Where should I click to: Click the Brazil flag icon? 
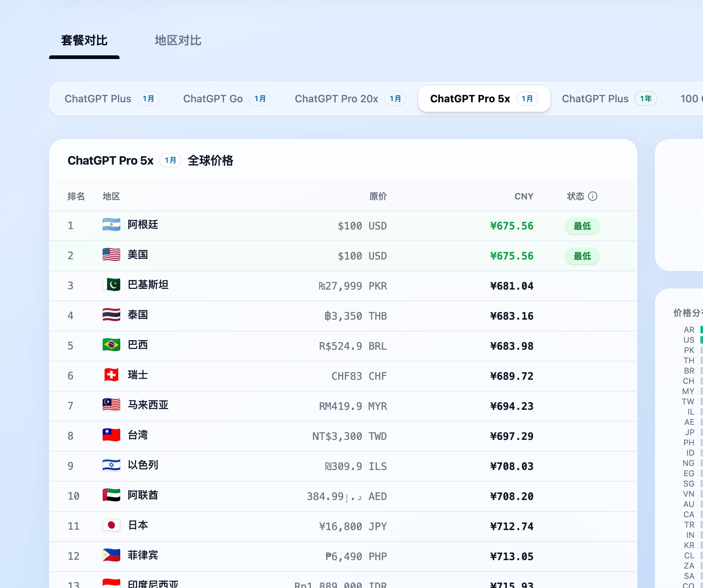[111, 345]
